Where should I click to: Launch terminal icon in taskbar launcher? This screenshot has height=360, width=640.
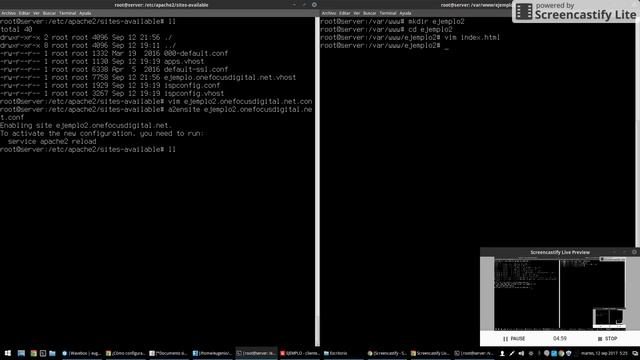click(43, 353)
